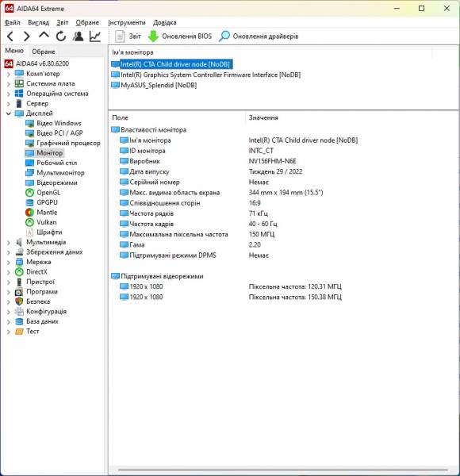Click the horizontal scrollbar at the bottom
The height and width of the screenshot is (476, 460).
pyautogui.click(x=283, y=470)
